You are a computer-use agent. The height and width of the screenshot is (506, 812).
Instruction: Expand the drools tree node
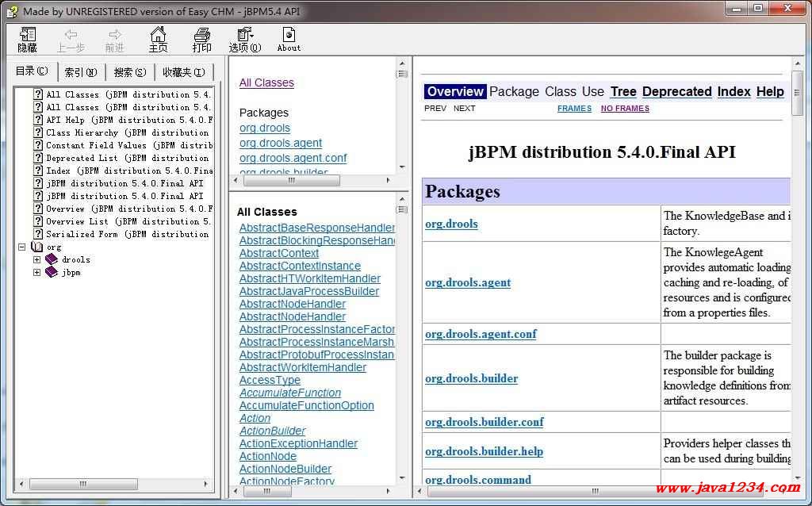tap(36, 259)
